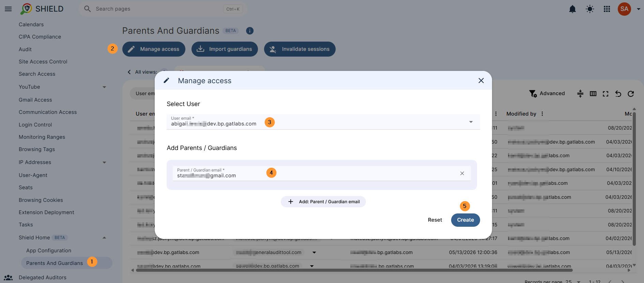Remove the Parent / Guardian email entry
Image resolution: width=644 pixels, height=283 pixels.
pos(462,173)
